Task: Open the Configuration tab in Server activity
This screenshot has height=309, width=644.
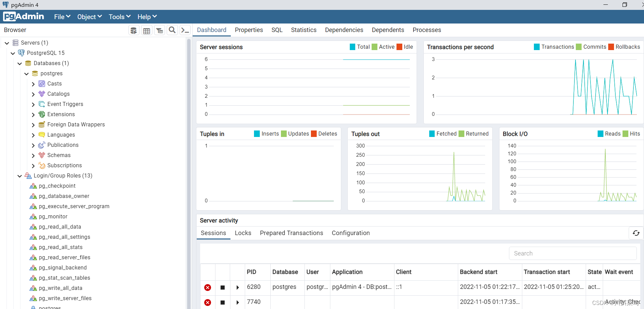Action: pos(351,233)
